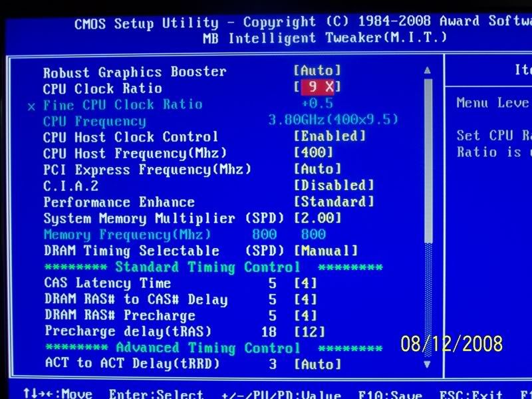Select the CPU Host Frequency(Mhz) label
532x399 pixels.
tap(135, 154)
